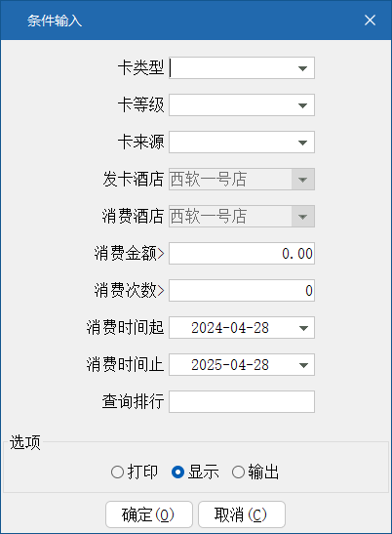Viewport: 392px width, 534px height.
Task: Focus the 消费金额 input field
Action: 242,254
